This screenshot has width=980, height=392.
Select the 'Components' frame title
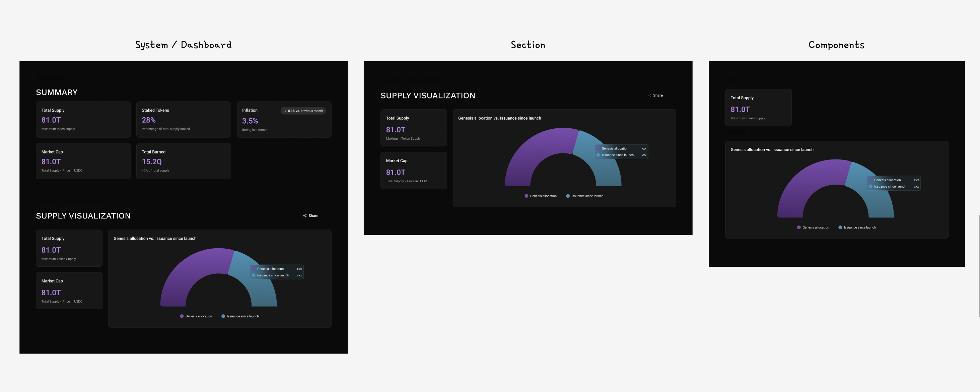[x=837, y=45]
